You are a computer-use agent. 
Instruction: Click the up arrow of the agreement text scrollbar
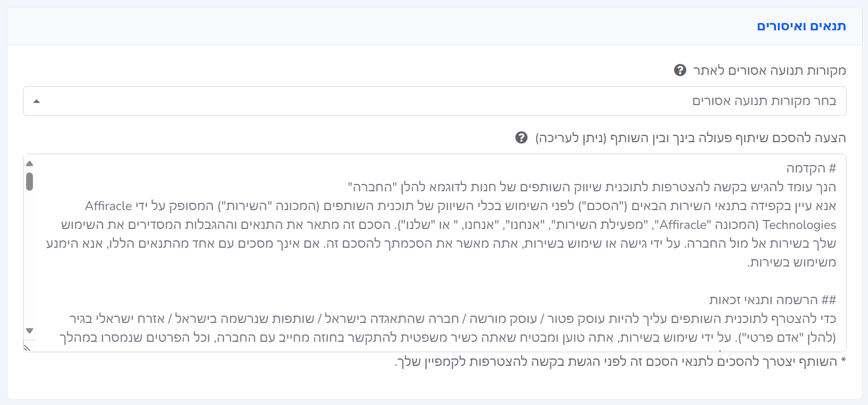coord(30,164)
